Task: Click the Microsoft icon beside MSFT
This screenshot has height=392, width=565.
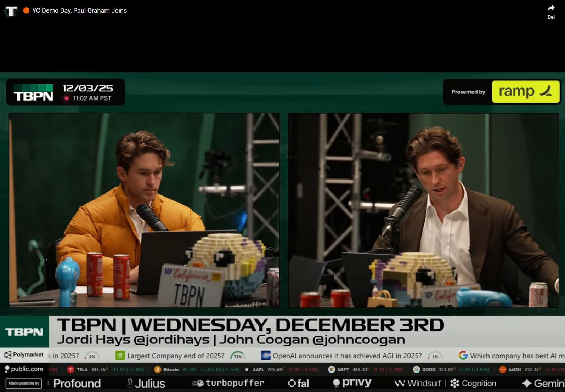Action: pyautogui.click(x=331, y=369)
